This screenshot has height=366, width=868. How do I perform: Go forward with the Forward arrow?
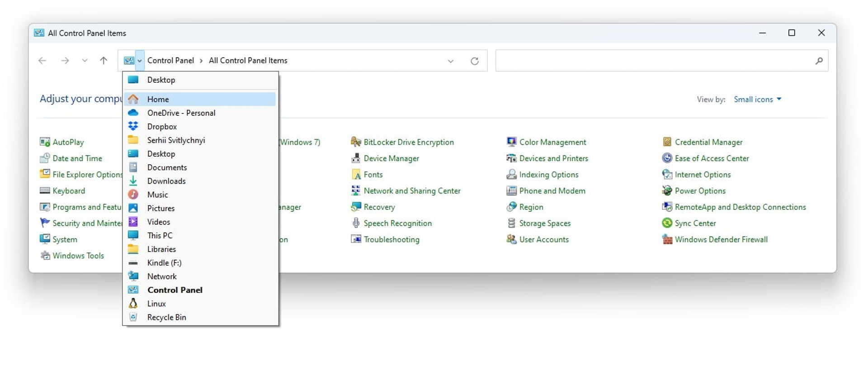coord(65,61)
